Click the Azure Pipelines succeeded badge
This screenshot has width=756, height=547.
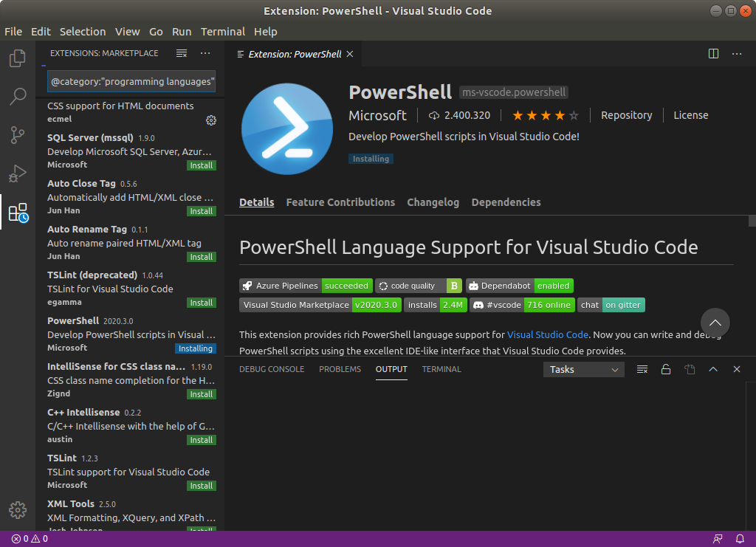306,286
